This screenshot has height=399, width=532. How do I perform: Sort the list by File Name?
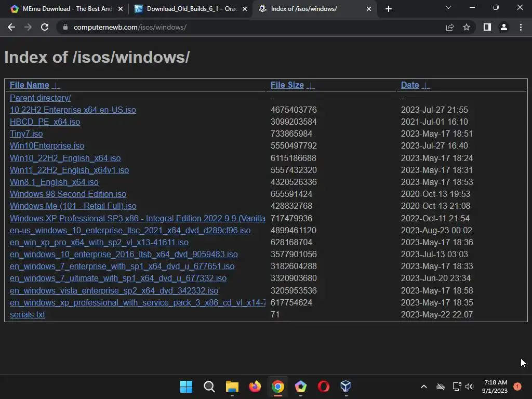click(29, 85)
